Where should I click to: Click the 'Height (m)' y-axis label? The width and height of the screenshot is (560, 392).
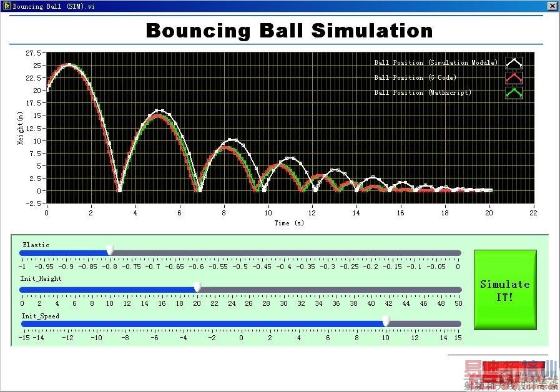(x=21, y=128)
